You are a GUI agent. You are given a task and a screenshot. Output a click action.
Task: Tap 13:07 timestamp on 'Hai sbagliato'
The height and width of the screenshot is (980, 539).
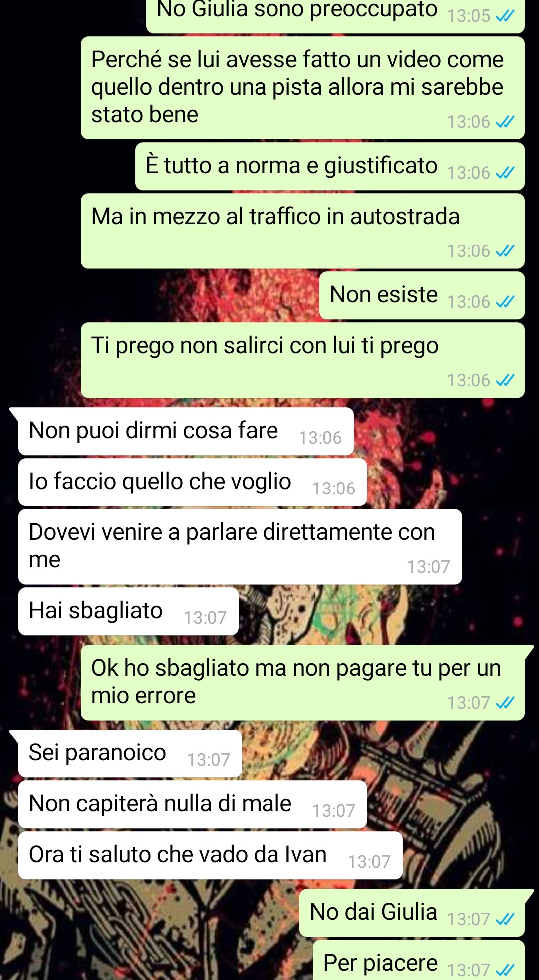click(x=205, y=618)
